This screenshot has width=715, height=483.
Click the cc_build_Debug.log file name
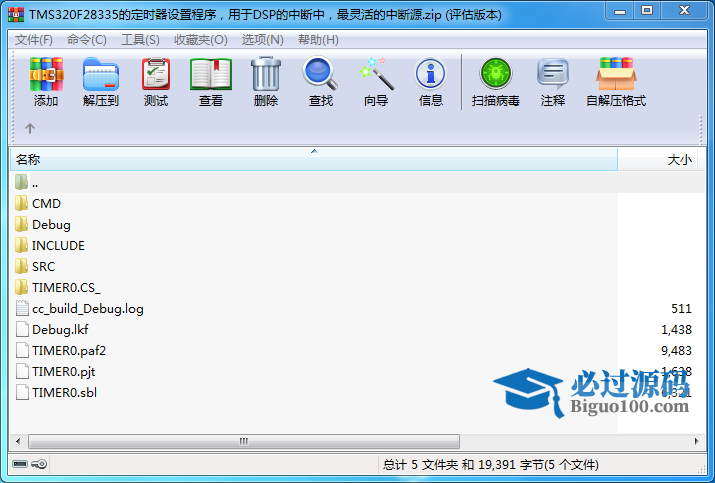(88, 309)
